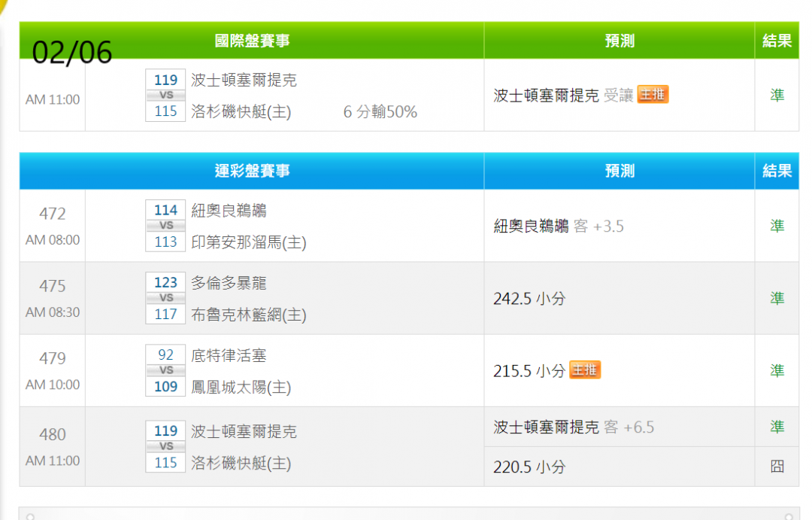The height and width of the screenshot is (520, 812).
Task: Click the AM 08:30 game time
Action: pos(53,312)
